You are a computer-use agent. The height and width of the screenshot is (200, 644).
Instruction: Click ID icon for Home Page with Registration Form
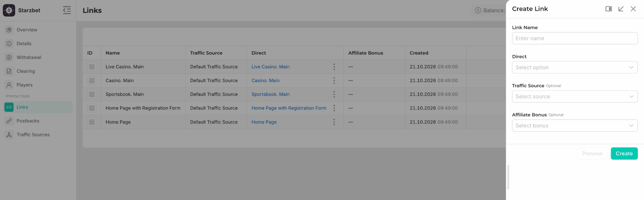pyautogui.click(x=92, y=108)
